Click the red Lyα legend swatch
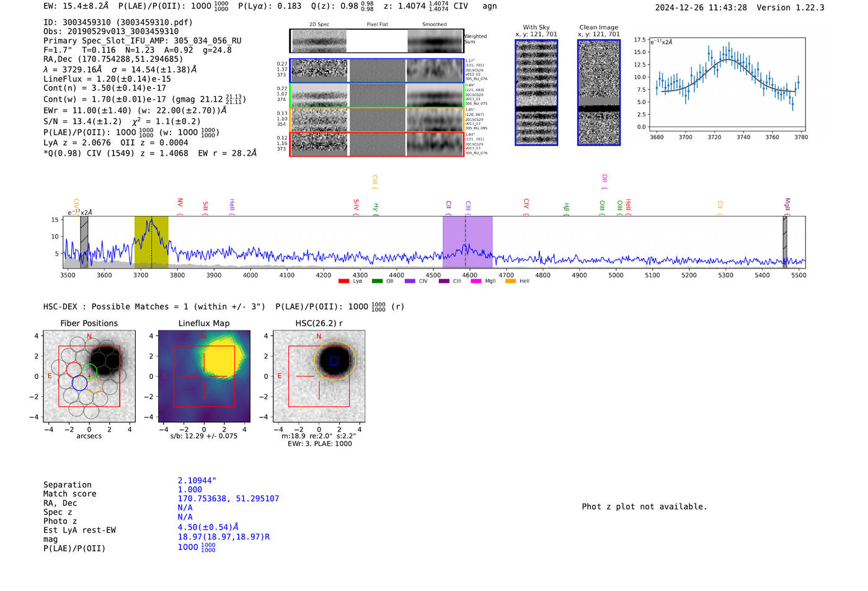 point(343,281)
